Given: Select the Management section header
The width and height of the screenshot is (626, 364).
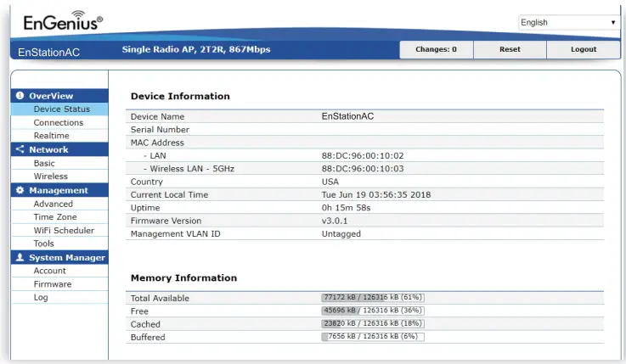Looking at the screenshot, I should (x=59, y=190).
